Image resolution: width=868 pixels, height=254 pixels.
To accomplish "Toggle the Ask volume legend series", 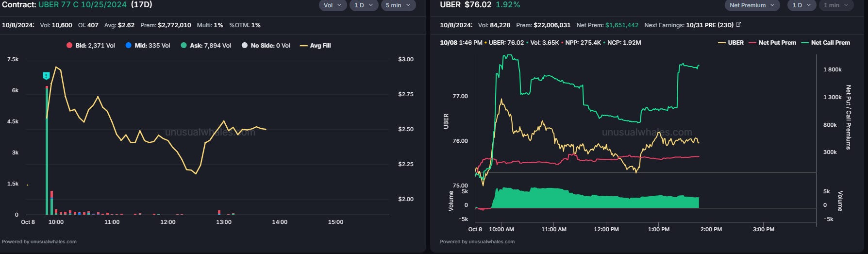I will [206, 46].
